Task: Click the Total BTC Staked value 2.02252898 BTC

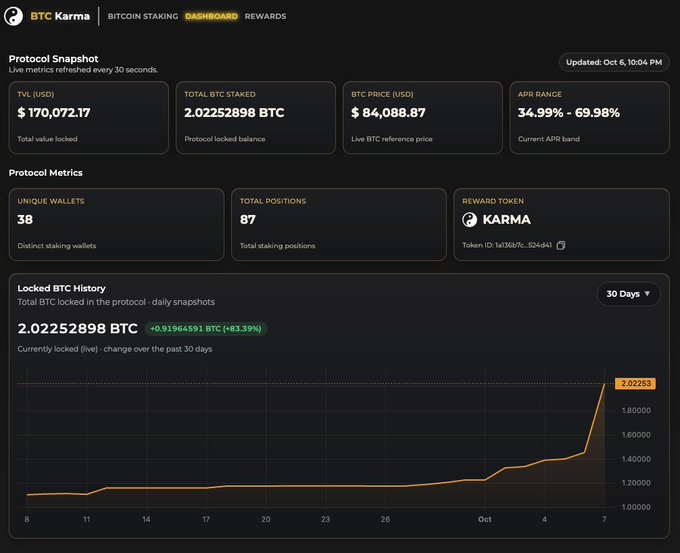Action: tap(234, 113)
